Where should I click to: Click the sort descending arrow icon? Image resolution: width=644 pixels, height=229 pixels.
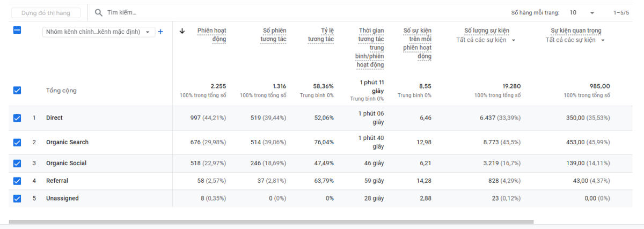tap(182, 31)
